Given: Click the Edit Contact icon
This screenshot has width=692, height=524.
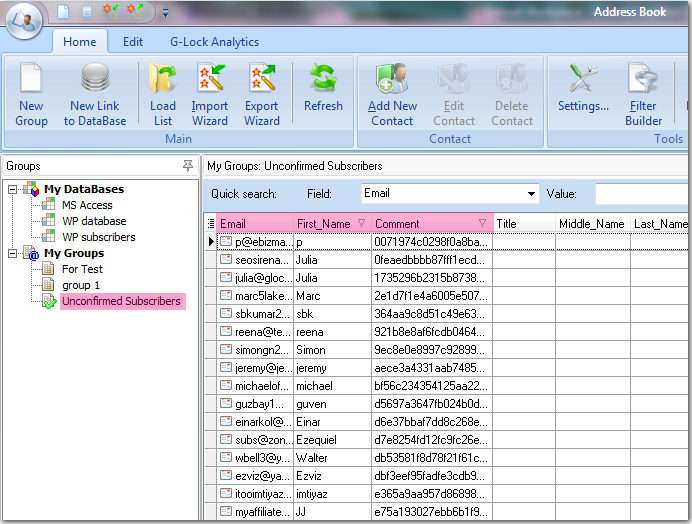Looking at the screenshot, I should click(x=453, y=79).
